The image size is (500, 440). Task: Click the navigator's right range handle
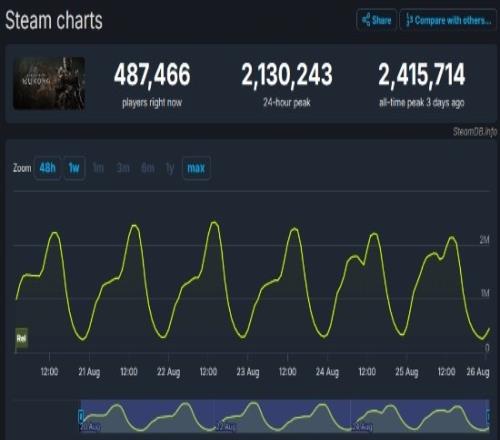pyautogui.click(x=488, y=417)
